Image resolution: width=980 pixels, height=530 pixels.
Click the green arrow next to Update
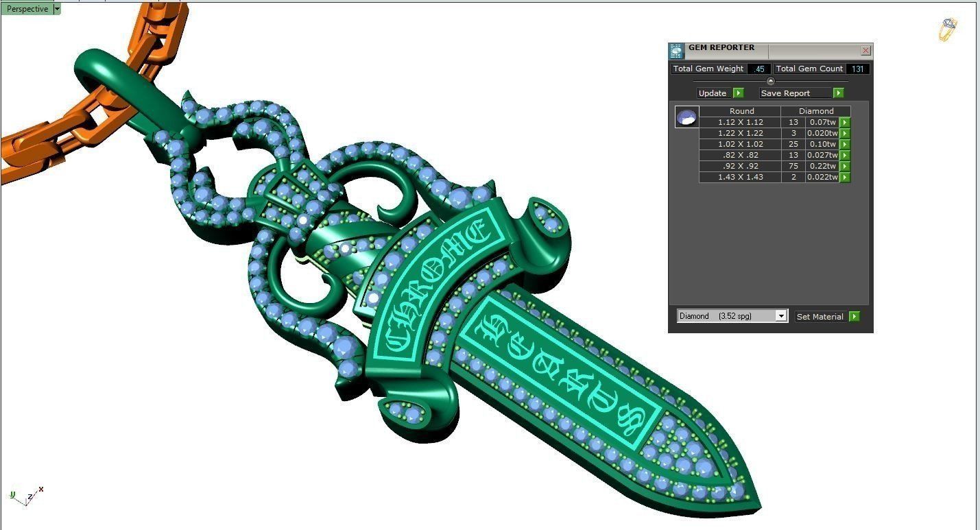click(738, 93)
